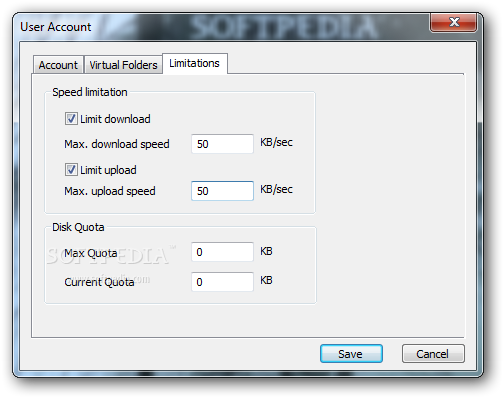Click the "Max. download speed" label

coord(117,144)
